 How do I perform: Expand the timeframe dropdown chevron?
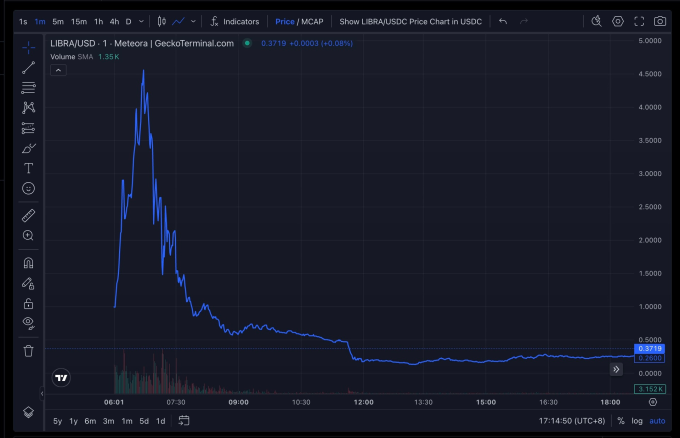click(141, 21)
